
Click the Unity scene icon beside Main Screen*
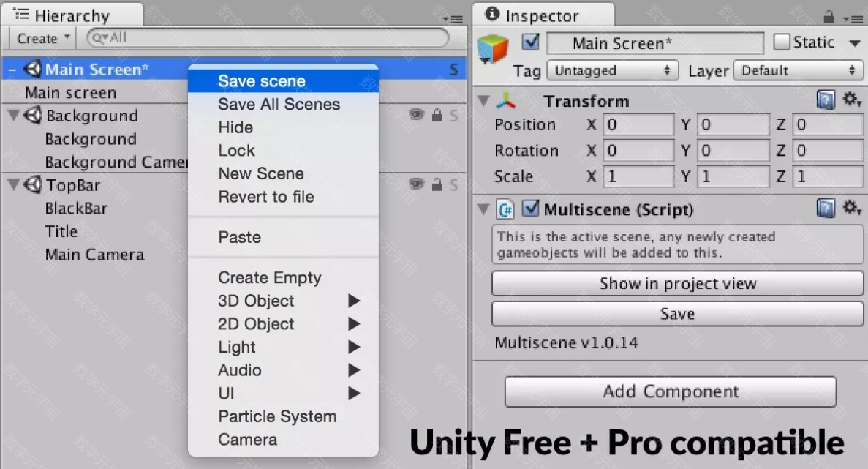pos(32,70)
